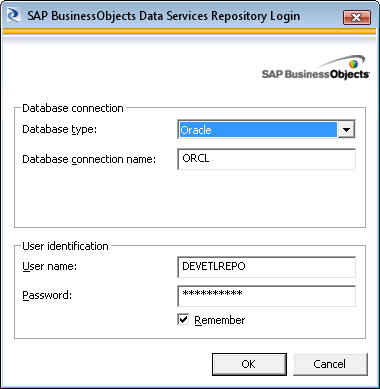Click the 'User identification' group heading
The height and width of the screenshot is (389, 380).
point(65,246)
